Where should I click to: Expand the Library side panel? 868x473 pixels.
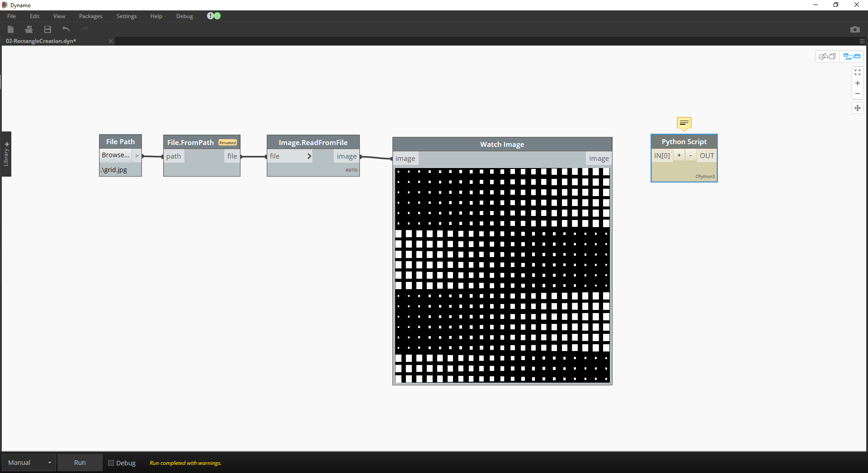click(6, 154)
